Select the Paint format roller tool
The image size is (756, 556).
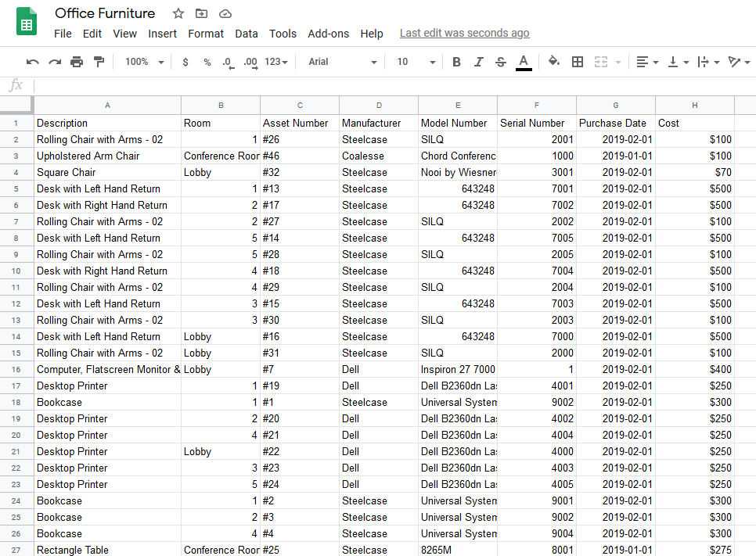coord(99,62)
